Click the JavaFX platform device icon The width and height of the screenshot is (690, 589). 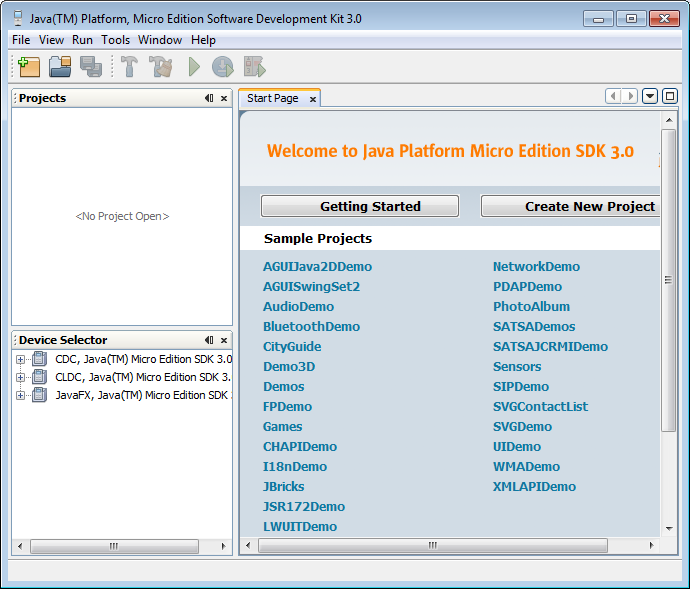(x=40, y=395)
